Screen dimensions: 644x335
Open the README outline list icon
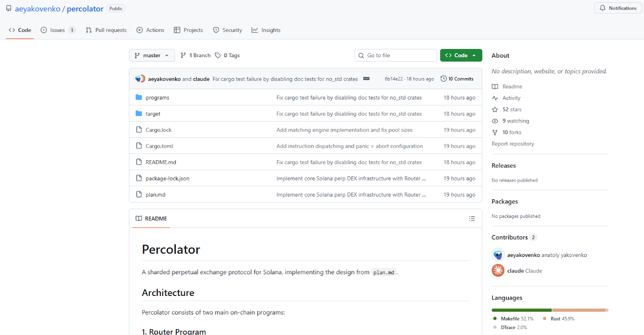pyautogui.click(x=472, y=219)
